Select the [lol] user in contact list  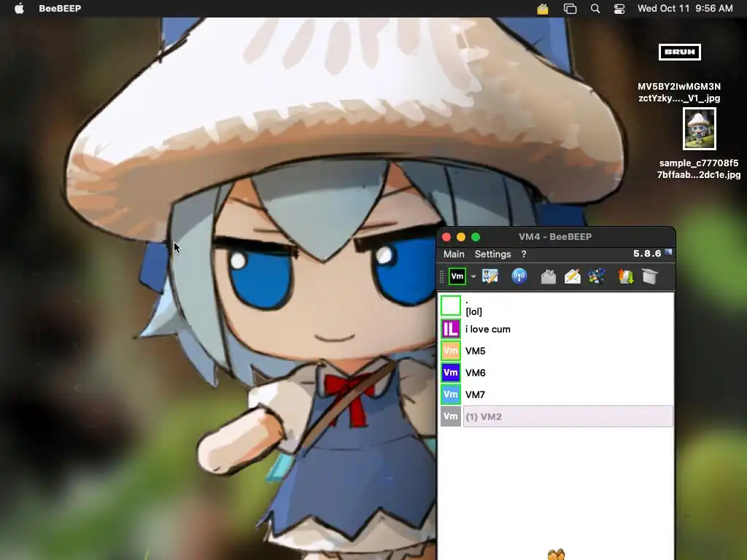(x=556, y=306)
